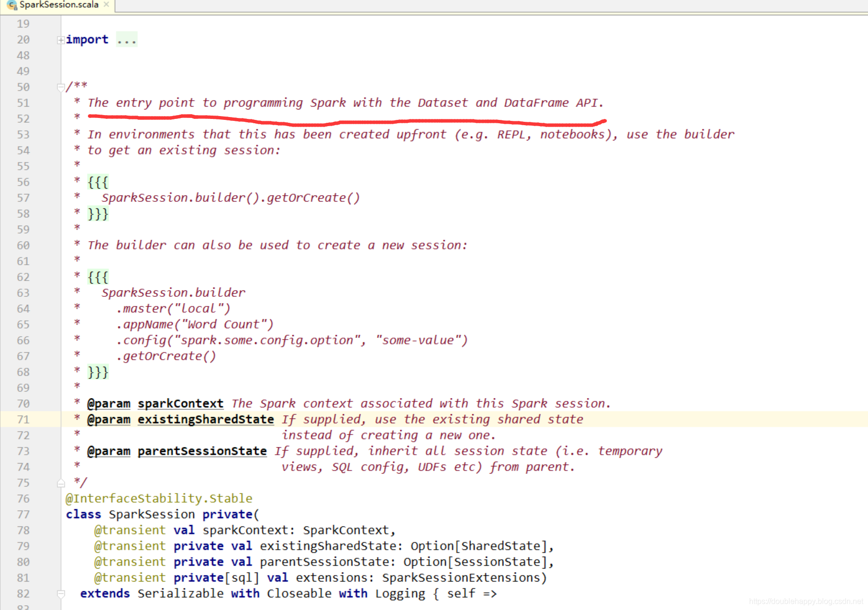Click the 'import' keyword
Screen dimensions: 868x610
87,39
